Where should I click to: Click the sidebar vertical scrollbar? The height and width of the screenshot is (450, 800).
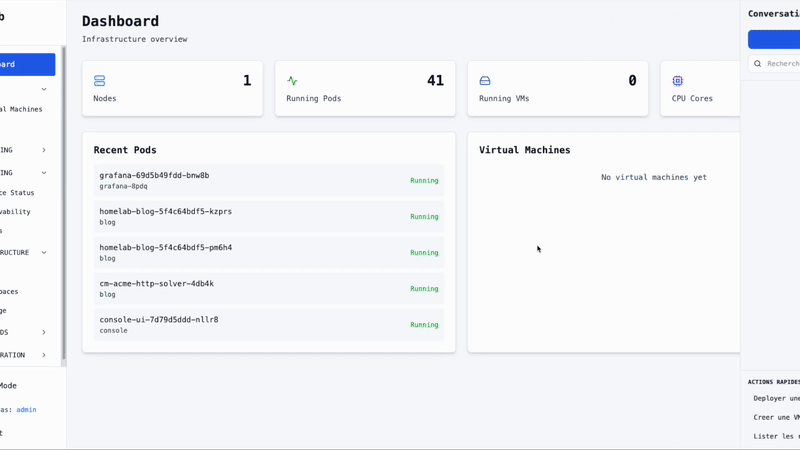pyautogui.click(x=64, y=200)
